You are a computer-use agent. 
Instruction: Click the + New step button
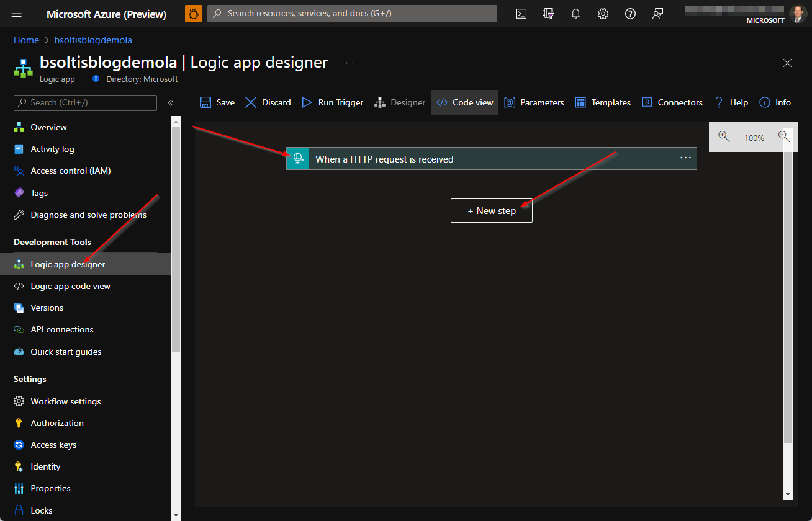click(492, 210)
